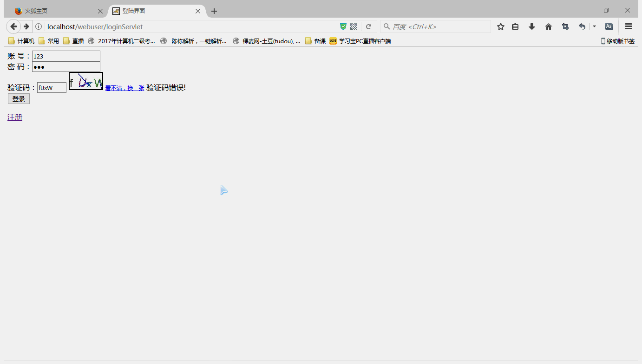Focus the 密码 password input field
Screen dimensions: 642x364
coord(66,67)
